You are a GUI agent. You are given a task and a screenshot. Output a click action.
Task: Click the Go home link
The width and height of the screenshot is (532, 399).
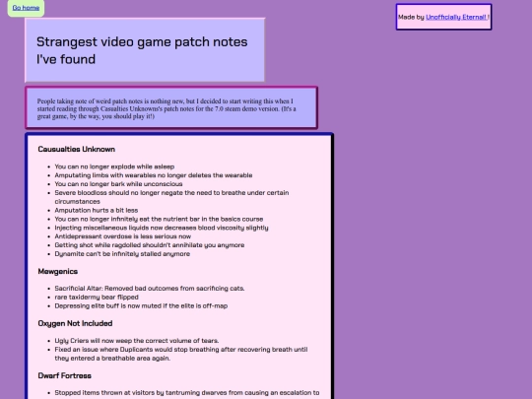click(x=26, y=8)
